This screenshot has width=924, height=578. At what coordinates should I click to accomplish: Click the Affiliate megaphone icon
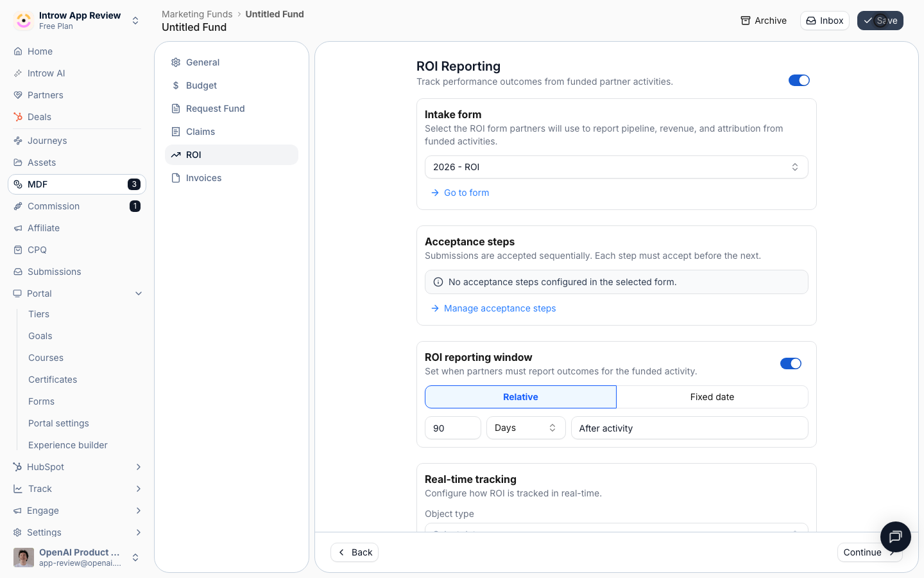[x=18, y=228]
